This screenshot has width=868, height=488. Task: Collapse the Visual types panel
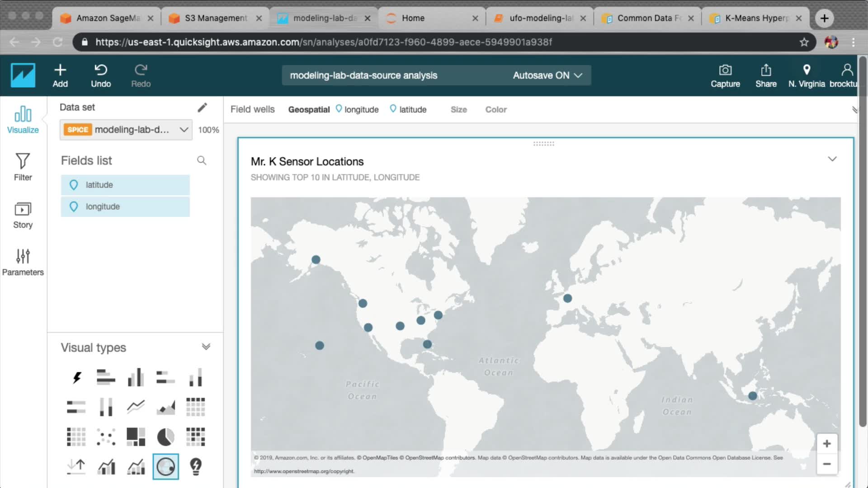point(206,347)
